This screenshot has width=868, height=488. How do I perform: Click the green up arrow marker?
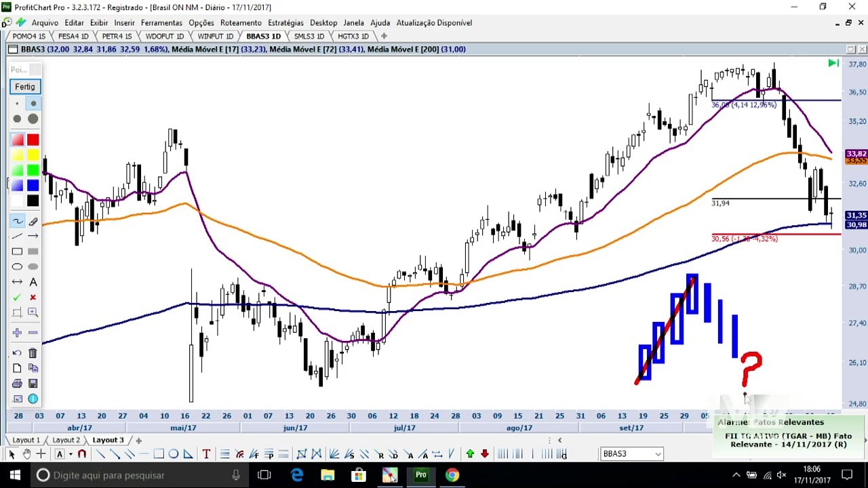[x=470, y=454]
